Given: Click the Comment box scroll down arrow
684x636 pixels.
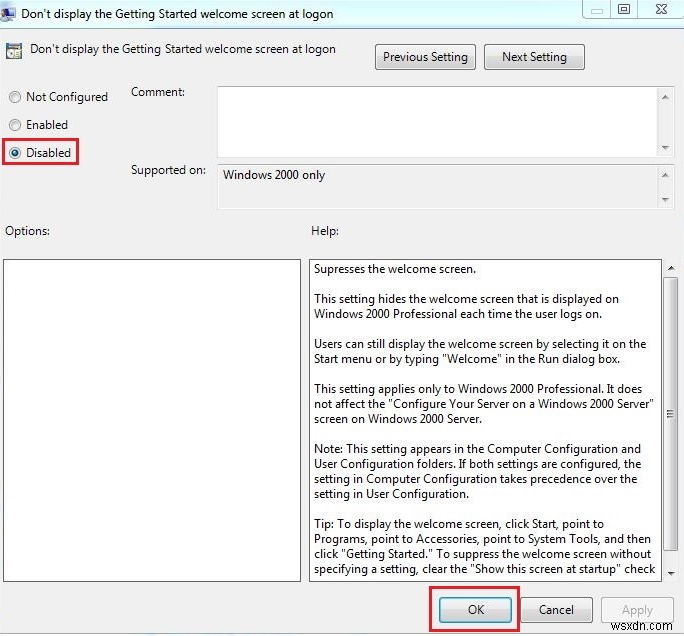Looking at the screenshot, I should click(665, 147).
